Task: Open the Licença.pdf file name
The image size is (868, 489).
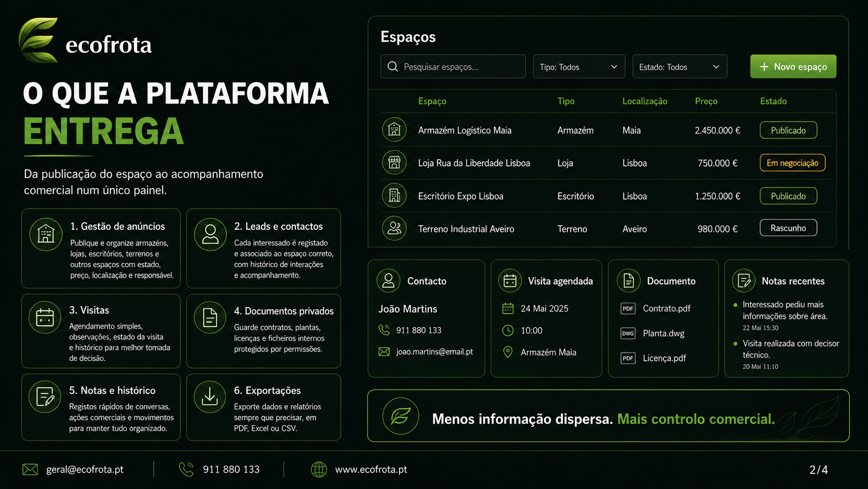Action: (664, 358)
